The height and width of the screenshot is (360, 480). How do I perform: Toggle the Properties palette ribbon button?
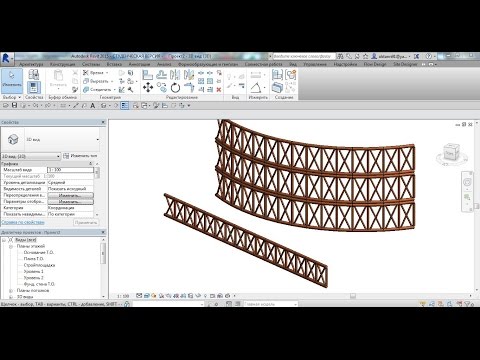(x=33, y=88)
